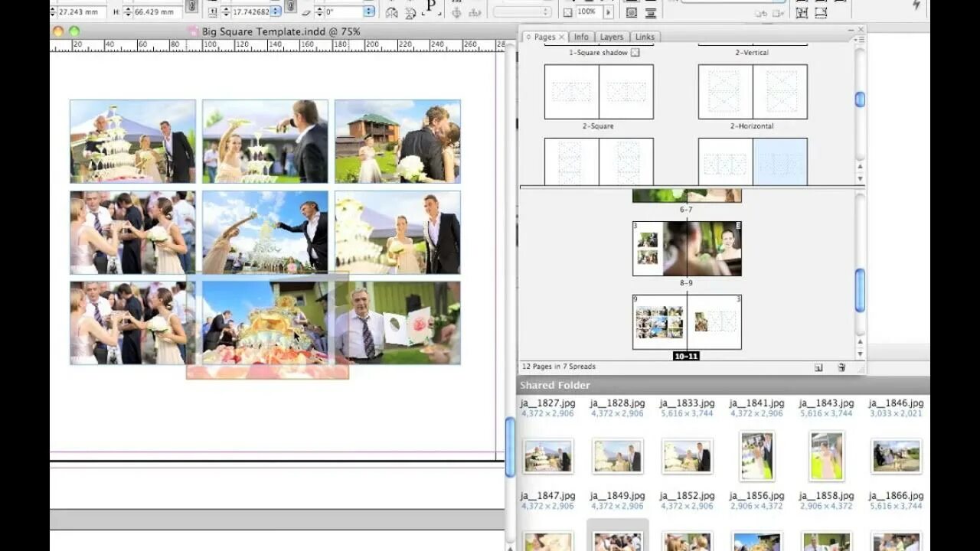This screenshot has width=980, height=551.
Task: Select page 11 thumbnail in Pages panel
Action: pyautogui.click(x=714, y=322)
